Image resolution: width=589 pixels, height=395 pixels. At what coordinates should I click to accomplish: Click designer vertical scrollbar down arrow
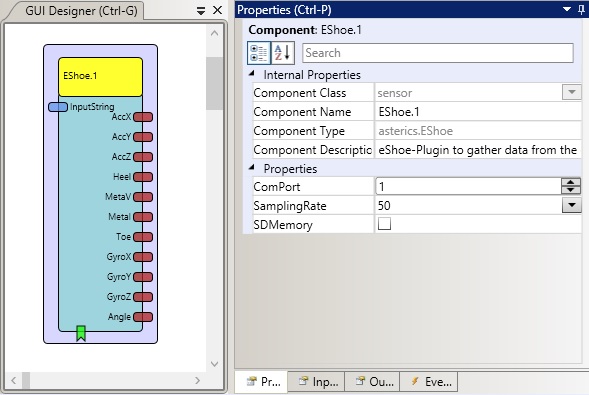tap(214, 364)
